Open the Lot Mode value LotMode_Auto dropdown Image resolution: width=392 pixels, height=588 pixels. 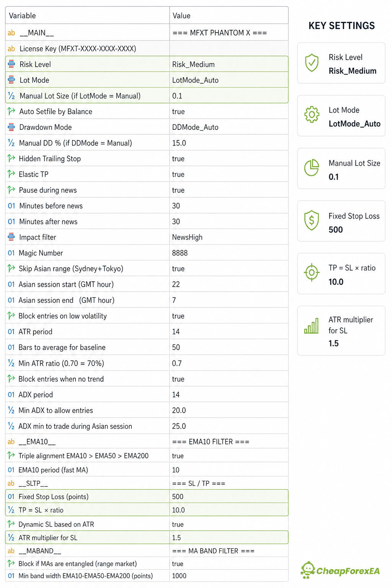tap(229, 80)
